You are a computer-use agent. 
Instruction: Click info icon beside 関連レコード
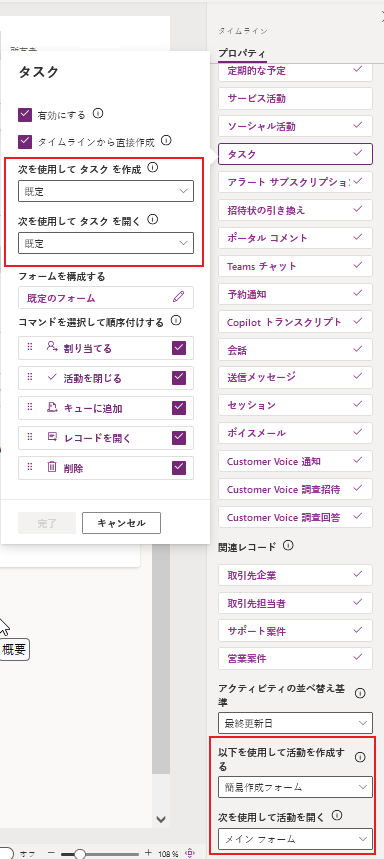coord(289,546)
